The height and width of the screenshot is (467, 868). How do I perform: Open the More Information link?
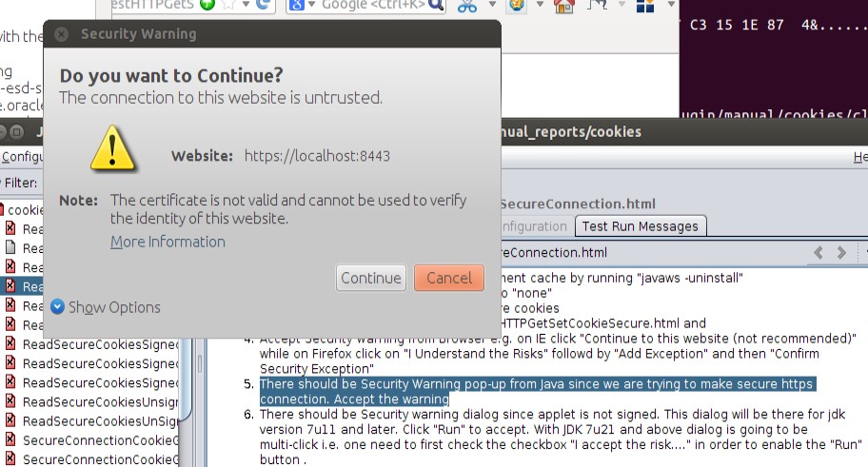click(168, 242)
